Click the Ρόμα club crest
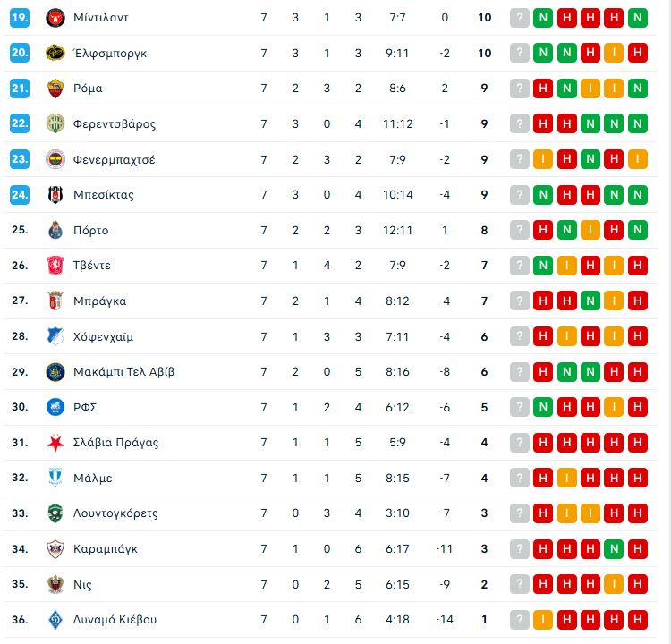671x644 pixels. pos(55,89)
